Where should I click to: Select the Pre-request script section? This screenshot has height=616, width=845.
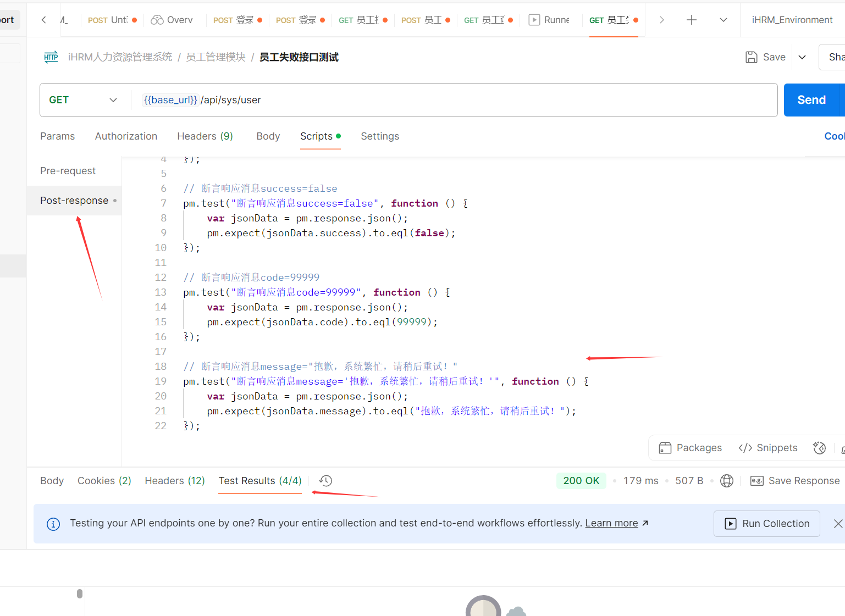click(68, 171)
